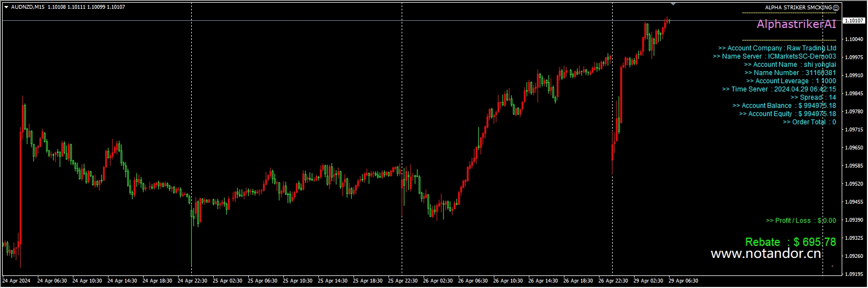Open the dropdown arrow beside AUDNZD,M15
This screenshot has width=868, height=288.
pos(6,7)
